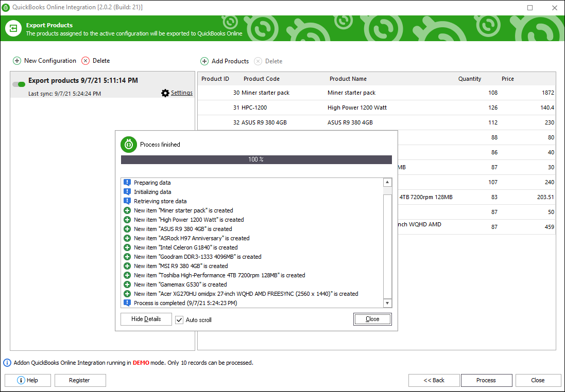
Task: Click the price value 140.4
Action: [x=547, y=108]
